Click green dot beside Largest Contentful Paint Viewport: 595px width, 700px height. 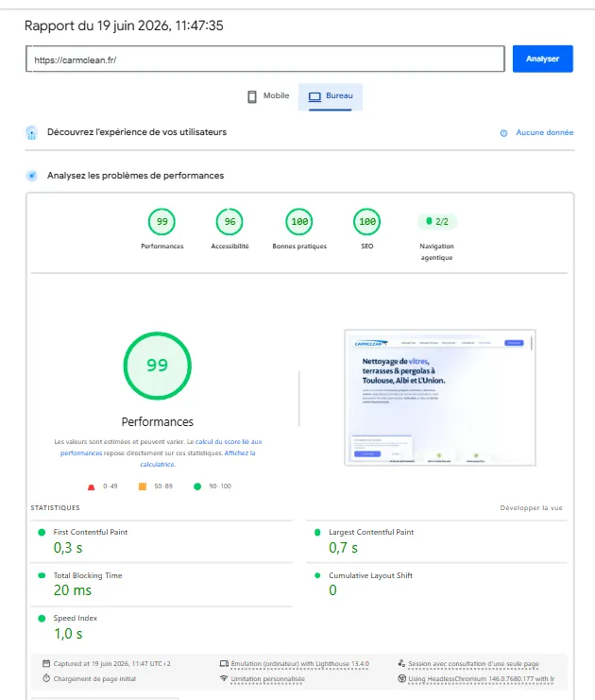317,532
